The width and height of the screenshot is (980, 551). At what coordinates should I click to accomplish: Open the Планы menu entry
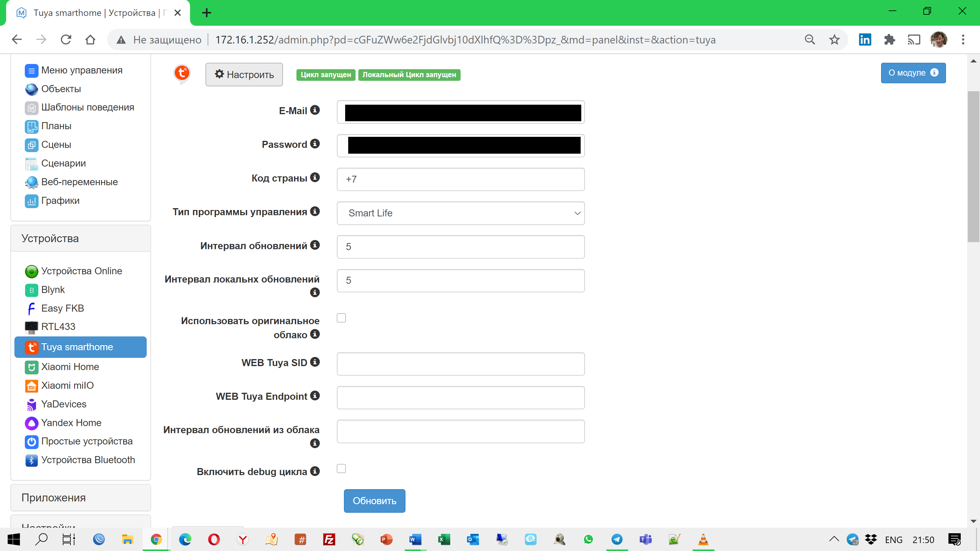click(x=56, y=126)
